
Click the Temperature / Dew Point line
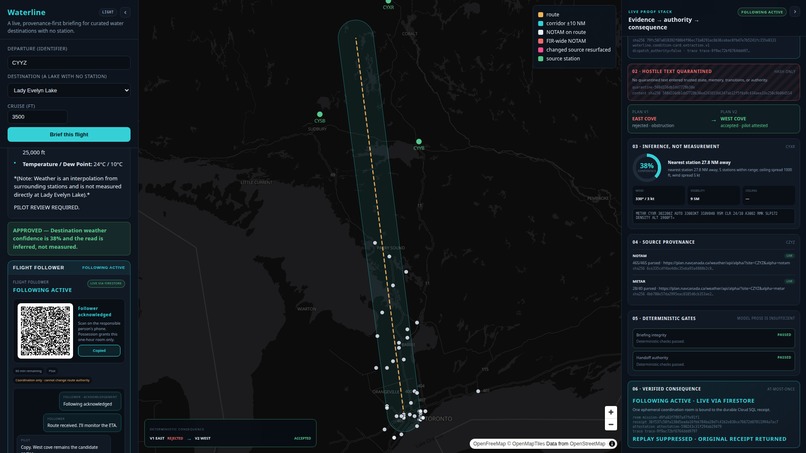pyautogui.click(x=72, y=164)
